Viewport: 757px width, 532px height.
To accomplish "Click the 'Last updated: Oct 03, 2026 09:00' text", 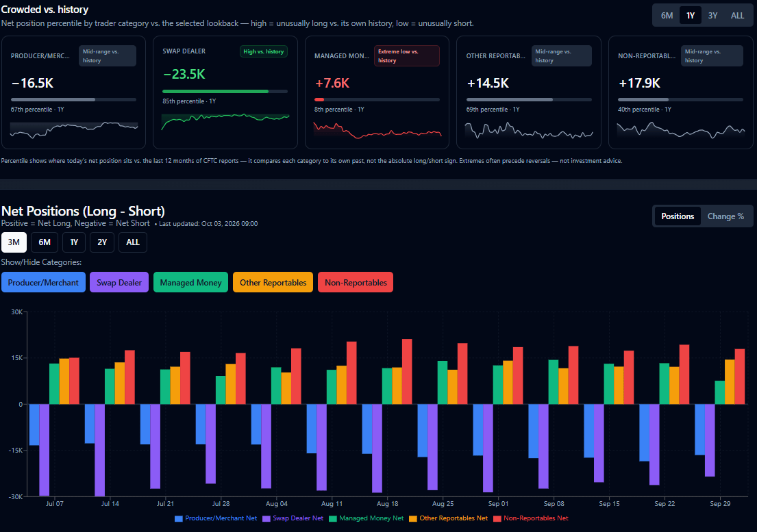I will 208,224.
